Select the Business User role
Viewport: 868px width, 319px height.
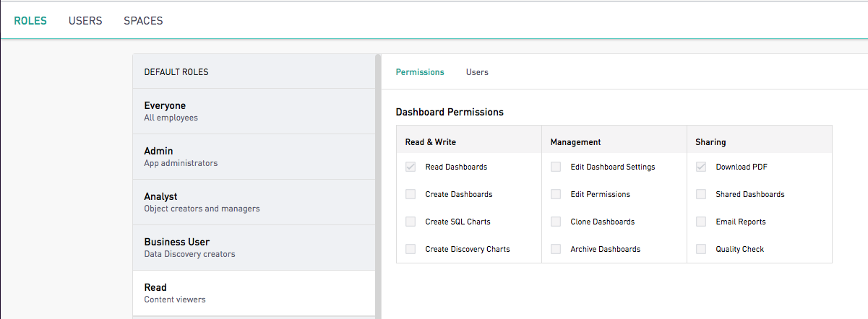(254, 248)
